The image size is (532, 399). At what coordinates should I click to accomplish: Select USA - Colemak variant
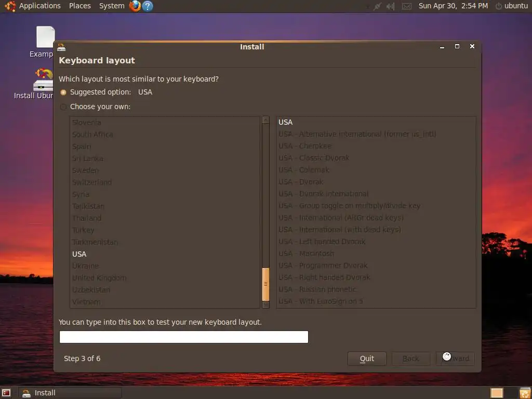coord(376,170)
